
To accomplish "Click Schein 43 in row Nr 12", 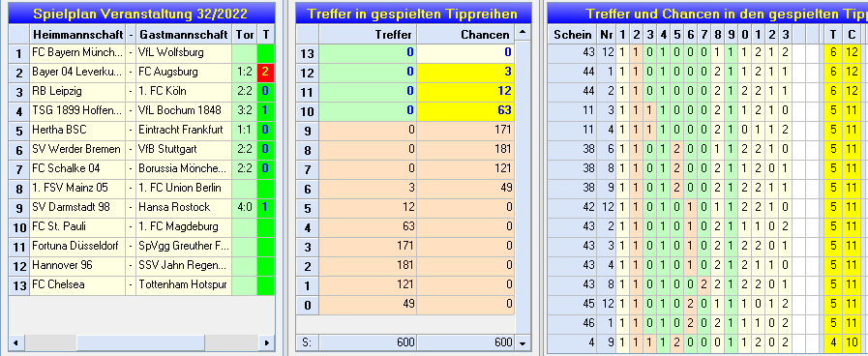I will point(573,53).
